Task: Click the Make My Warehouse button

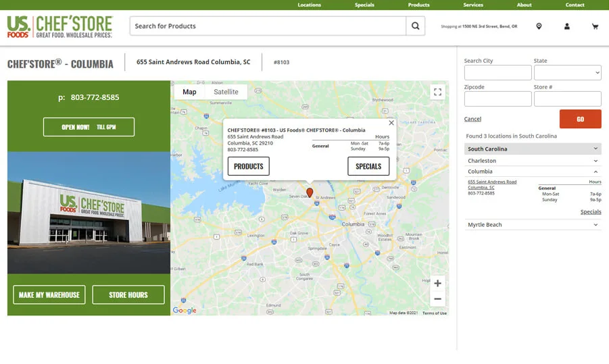Action: coord(49,295)
